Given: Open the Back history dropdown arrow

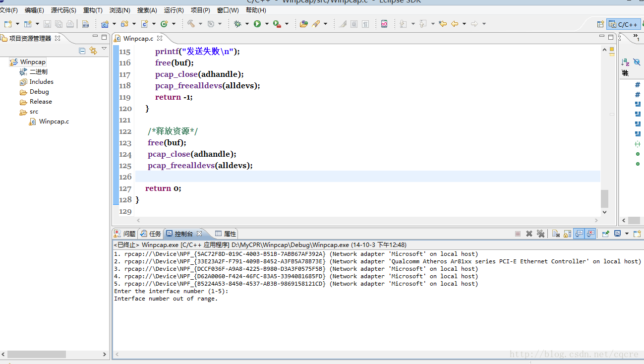Looking at the screenshot, I should point(464,24).
